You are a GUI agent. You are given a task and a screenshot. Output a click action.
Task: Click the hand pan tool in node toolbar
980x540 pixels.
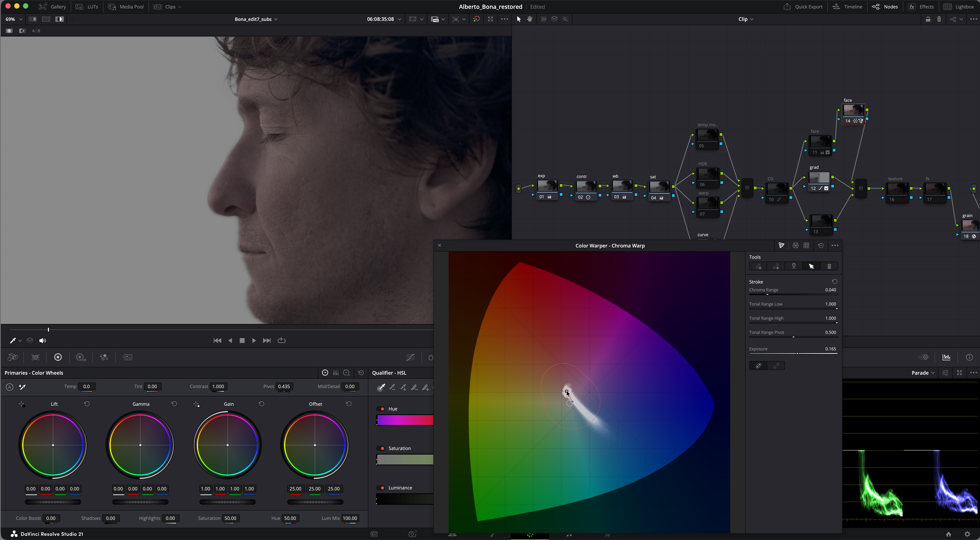click(529, 19)
